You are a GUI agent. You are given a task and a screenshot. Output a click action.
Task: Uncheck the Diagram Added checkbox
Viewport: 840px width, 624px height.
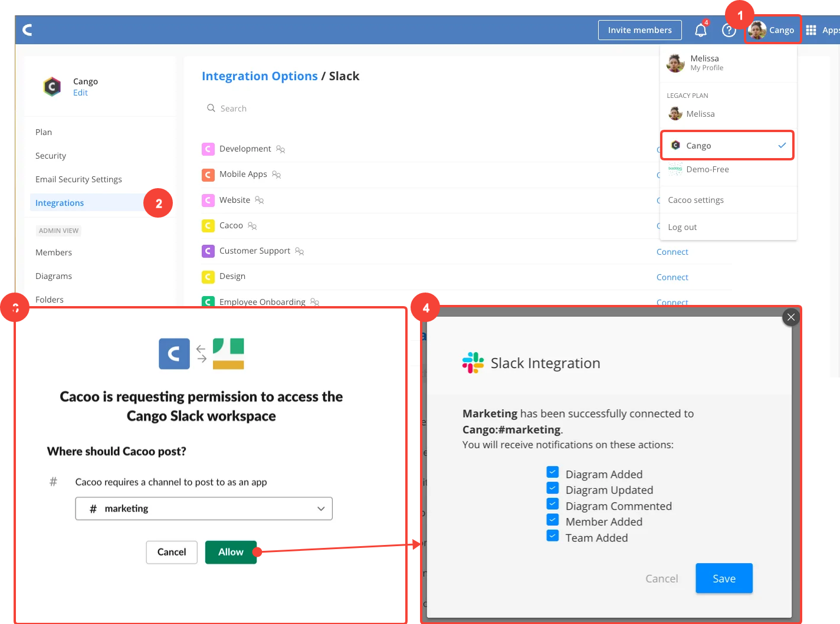click(553, 472)
